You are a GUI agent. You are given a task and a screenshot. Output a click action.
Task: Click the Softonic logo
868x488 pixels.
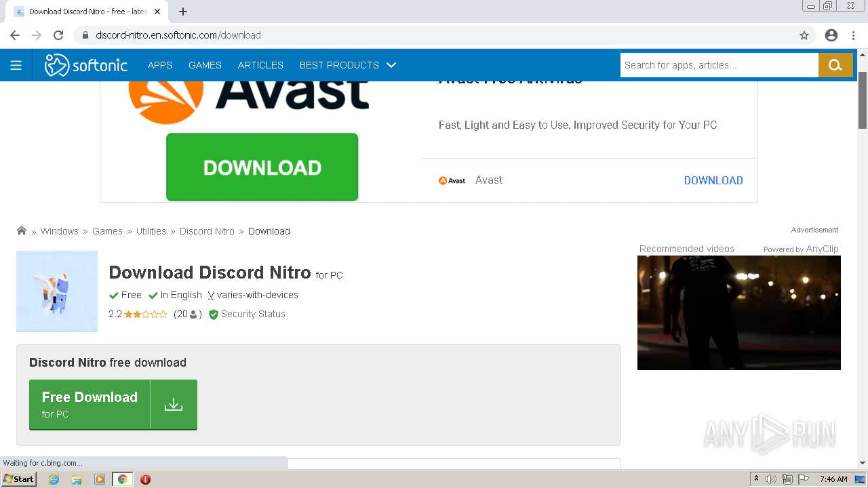pyautogui.click(x=86, y=65)
